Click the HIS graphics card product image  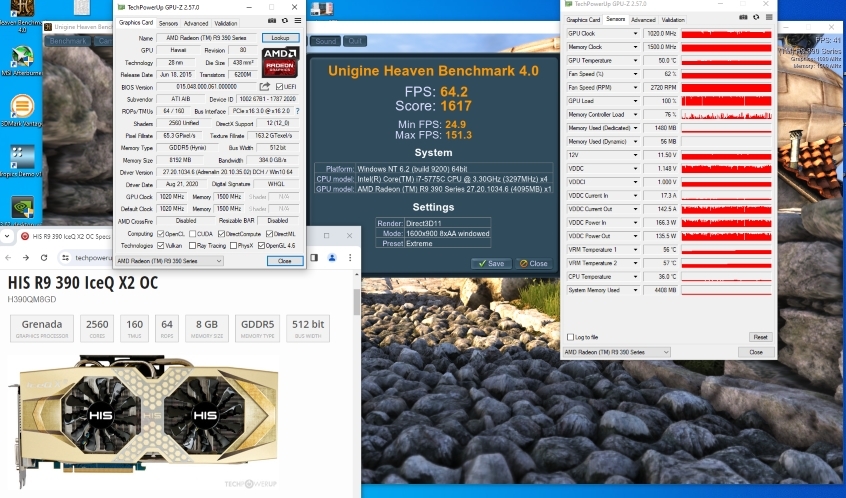pyautogui.click(x=145, y=421)
